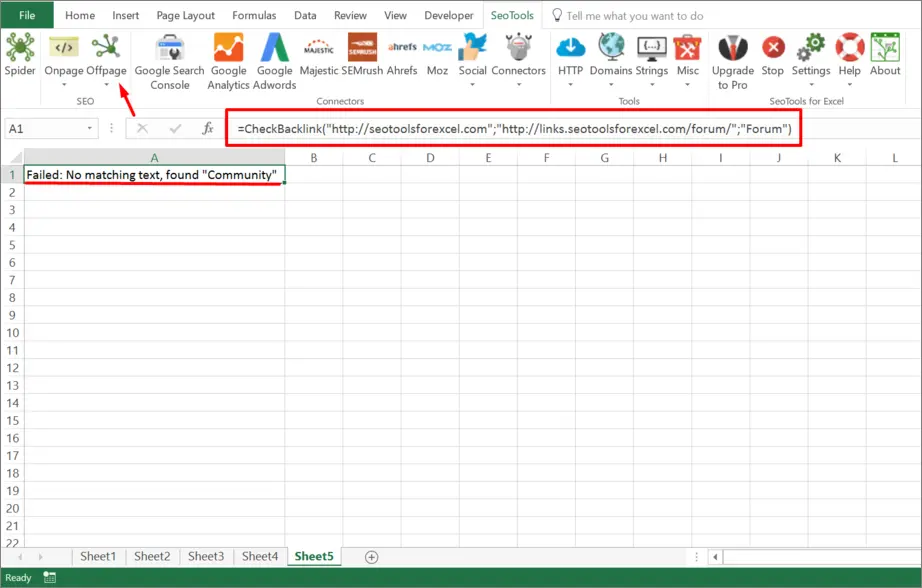Click the Tell me search box
The width and height of the screenshot is (922, 588).
(x=634, y=16)
